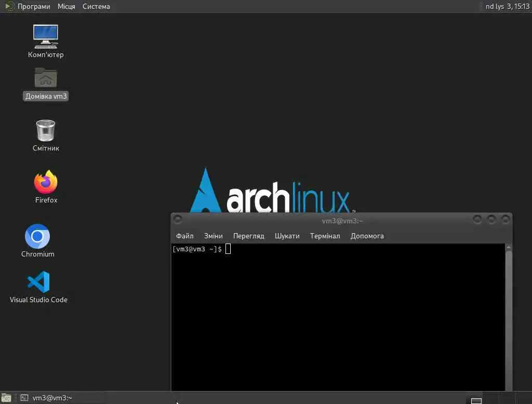This screenshot has width=532, height=404.
Task: Select the Смітник trash icon
Action: pos(46,135)
